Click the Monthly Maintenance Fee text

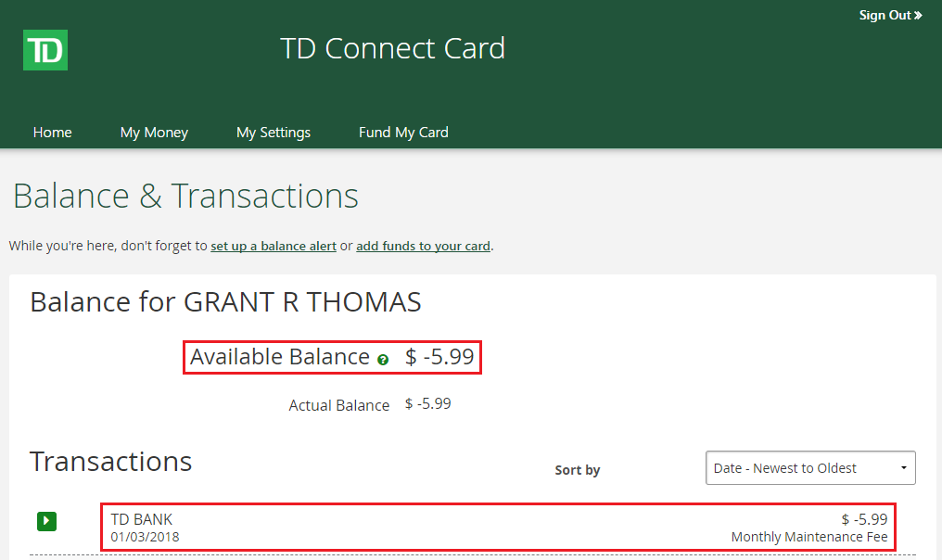(x=809, y=537)
